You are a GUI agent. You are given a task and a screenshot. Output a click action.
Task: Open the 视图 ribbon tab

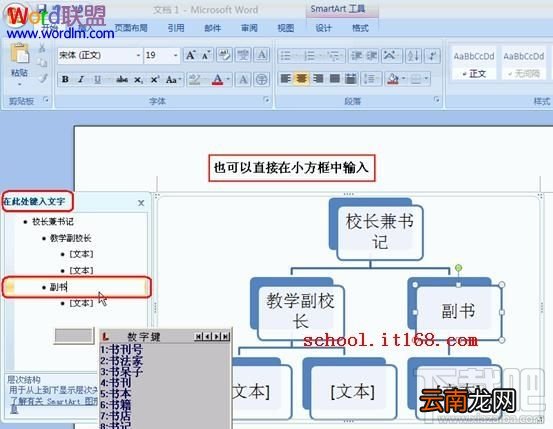(x=286, y=28)
